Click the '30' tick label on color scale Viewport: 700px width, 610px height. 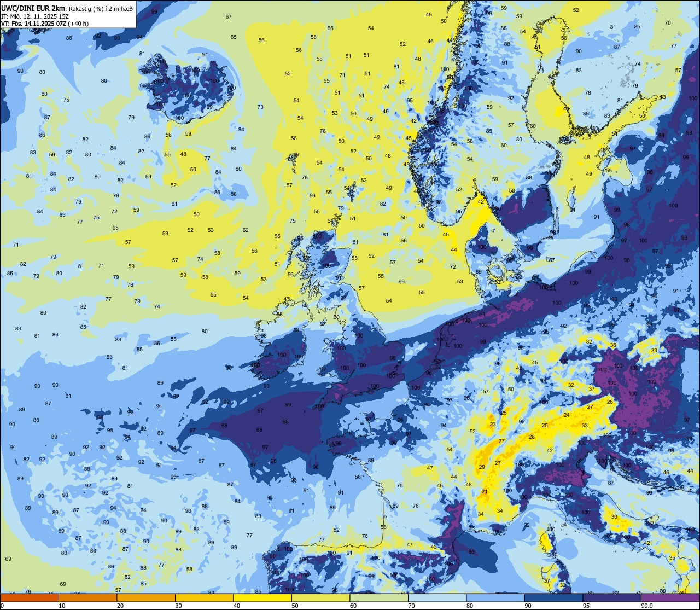[x=178, y=606]
